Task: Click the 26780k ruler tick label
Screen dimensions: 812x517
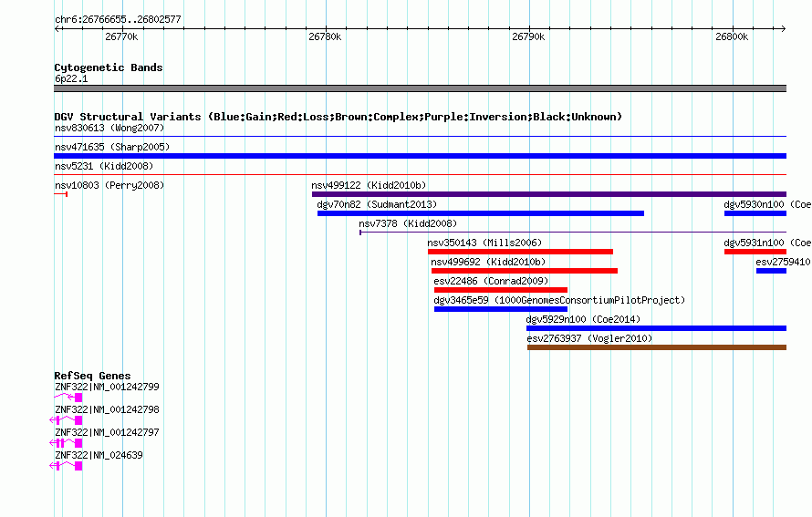Action: (325, 36)
